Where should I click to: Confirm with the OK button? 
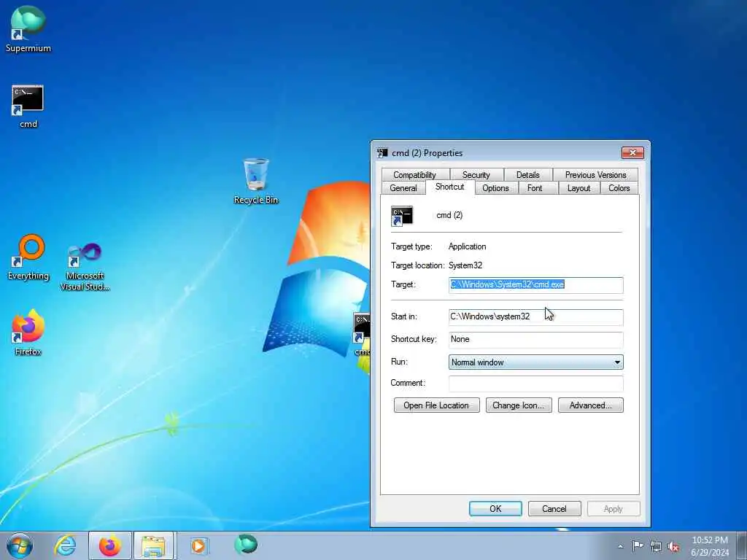(x=495, y=508)
